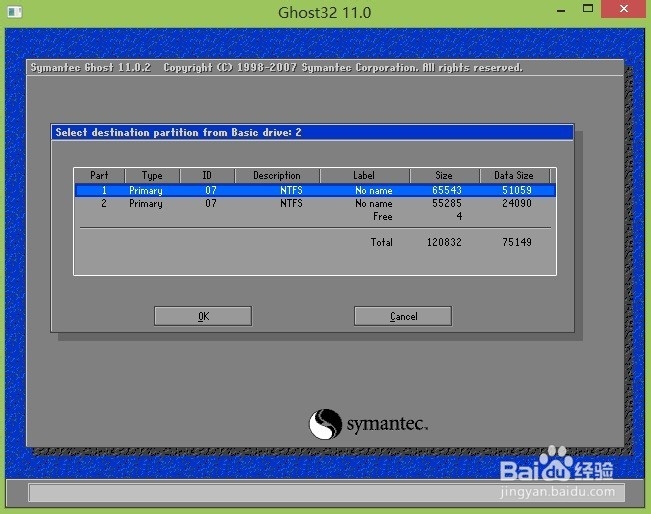The width and height of the screenshot is (651, 514).
Task: Click data size 24090 in partition 2
Action: point(517,203)
